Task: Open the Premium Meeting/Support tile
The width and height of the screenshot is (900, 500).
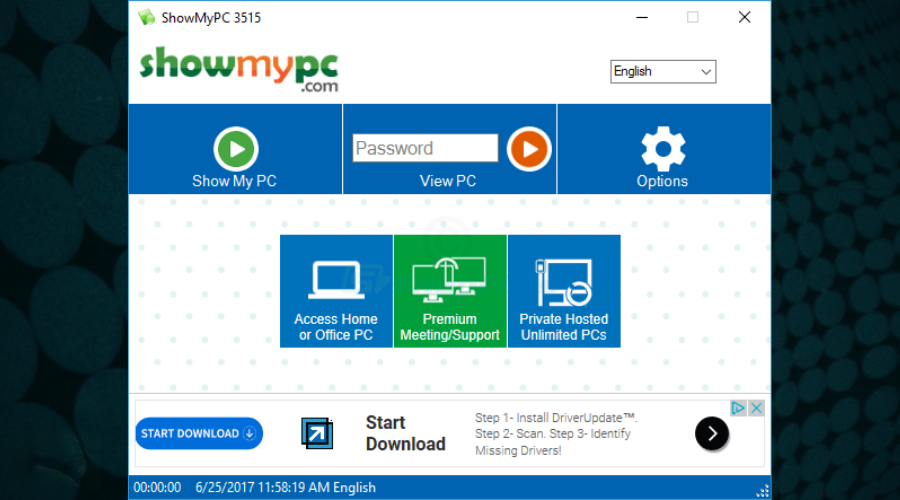Action: tap(450, 291)
